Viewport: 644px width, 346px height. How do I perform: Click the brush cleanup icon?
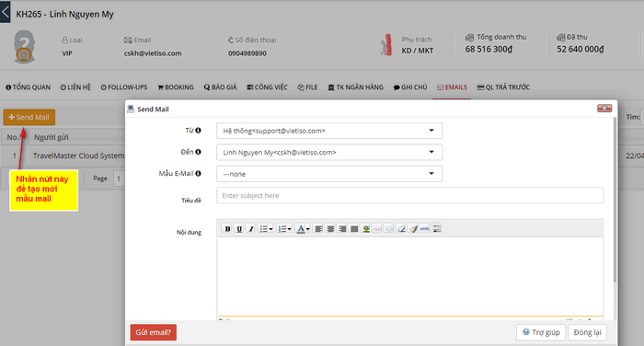tap(413, 229)
